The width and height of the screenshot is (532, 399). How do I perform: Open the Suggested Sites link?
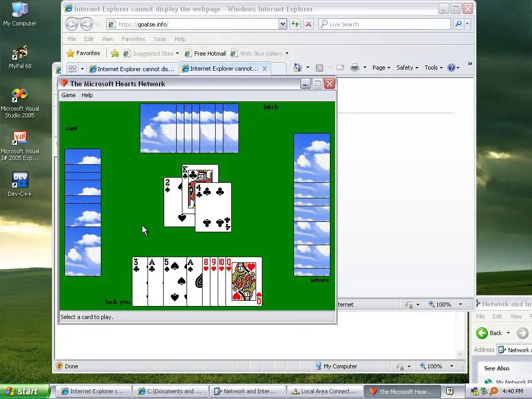click(151, 54)
